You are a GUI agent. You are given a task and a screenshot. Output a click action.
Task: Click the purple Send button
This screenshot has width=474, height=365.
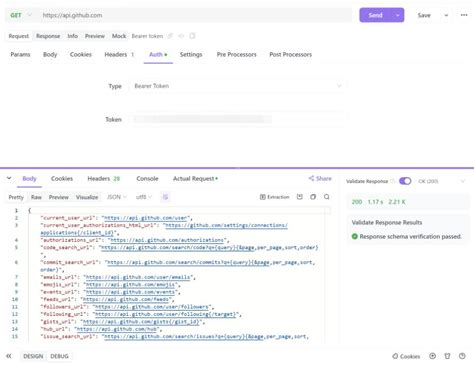pyautogui.click(x=375, y=15)
